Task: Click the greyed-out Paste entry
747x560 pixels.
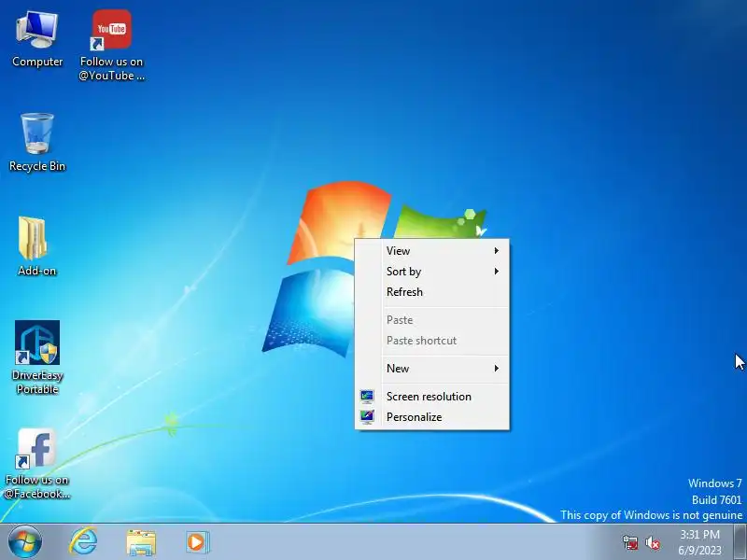Action: pyautogui.click(x=432, y=319)
